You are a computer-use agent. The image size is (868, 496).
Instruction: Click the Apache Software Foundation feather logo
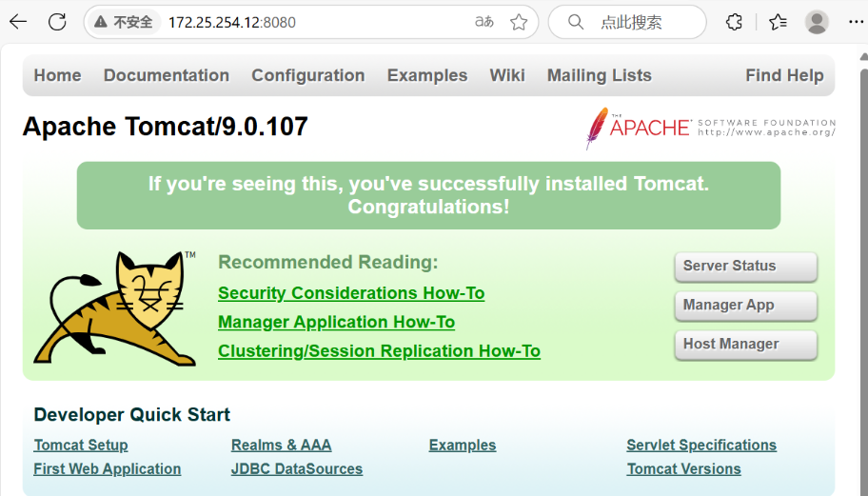[711, 128]
